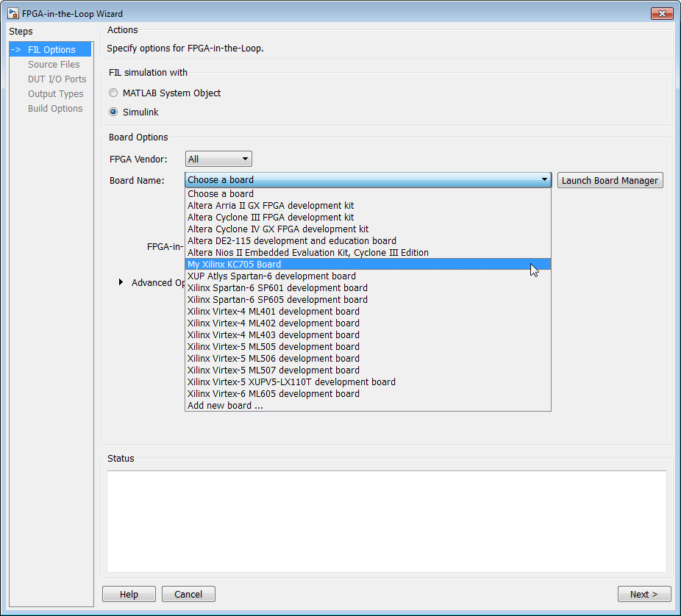Pick Xilinx Virtex-5 ML506 development board
This screenshot has width=681, height=616.
[368, 358]
